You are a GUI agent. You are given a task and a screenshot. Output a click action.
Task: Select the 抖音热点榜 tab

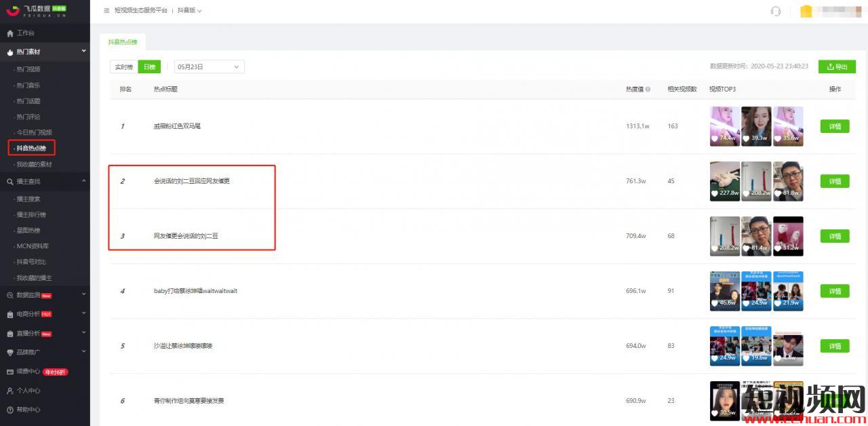point(123,42)
